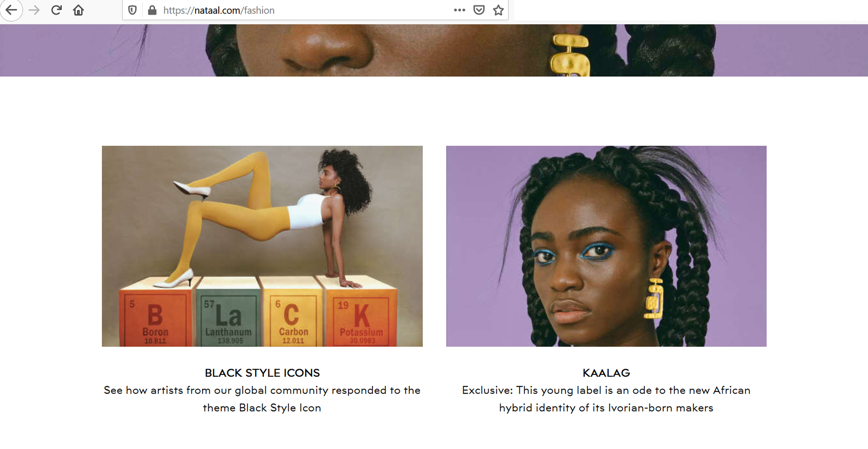
Task: Go to the browser home page
Action: (x=78, y=10)
